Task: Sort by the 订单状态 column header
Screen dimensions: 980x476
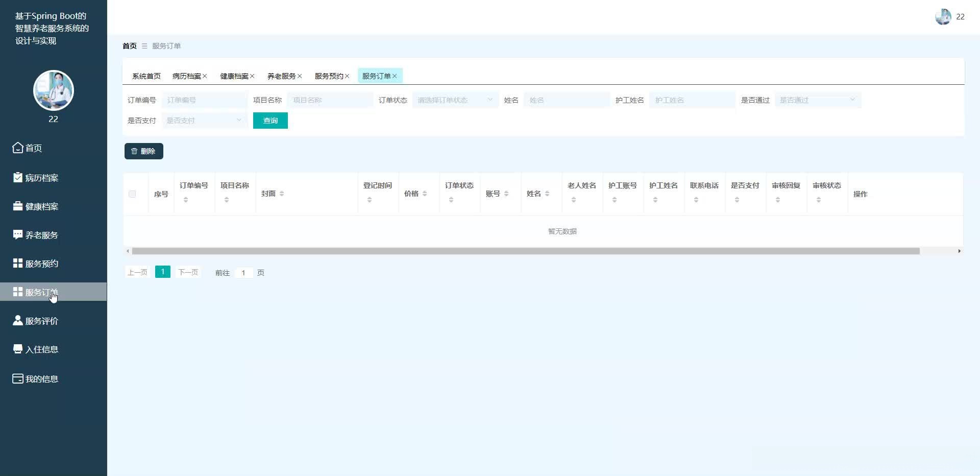Action: pos(451,200)
